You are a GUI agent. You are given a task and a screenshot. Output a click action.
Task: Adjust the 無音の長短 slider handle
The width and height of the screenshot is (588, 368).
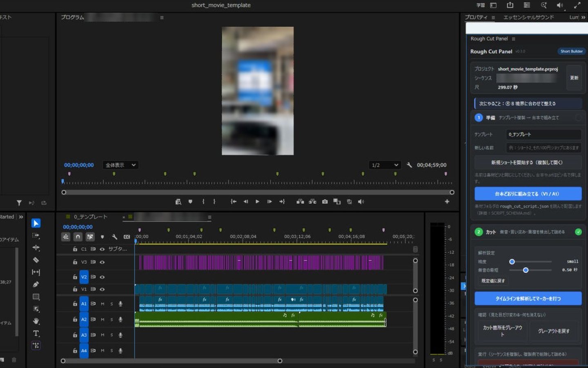click(x=526, y=270)
